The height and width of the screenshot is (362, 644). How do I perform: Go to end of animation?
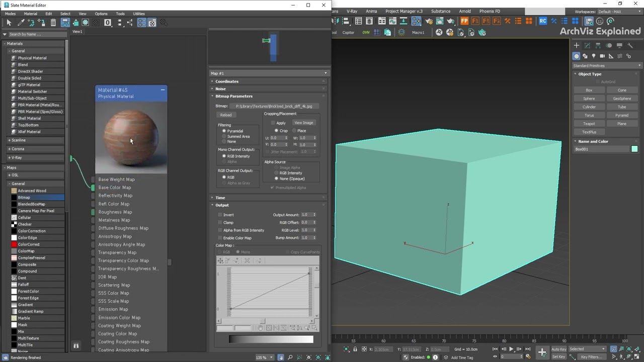pyautogui.click(x=528, y=349)
